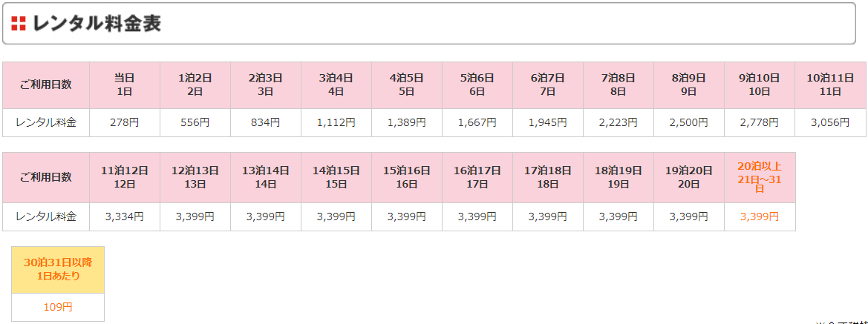Select the 556円 rental price
The width and height of the screenshot is (868, 324).
[x=195, y=123]
